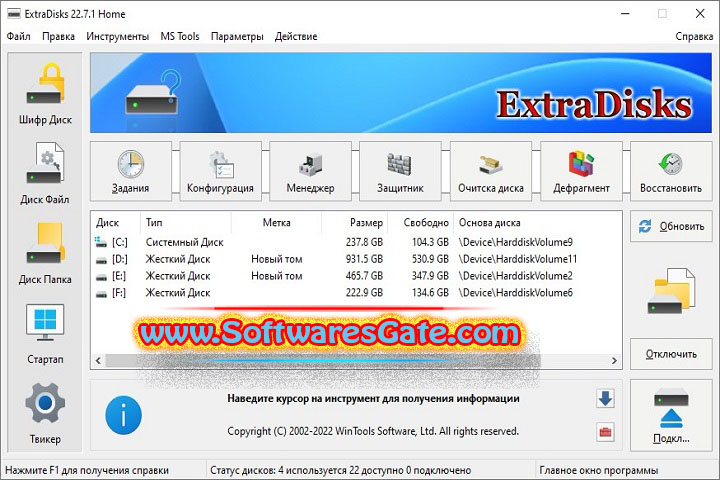Click the list's right scroll arrow

click(614, 361)
